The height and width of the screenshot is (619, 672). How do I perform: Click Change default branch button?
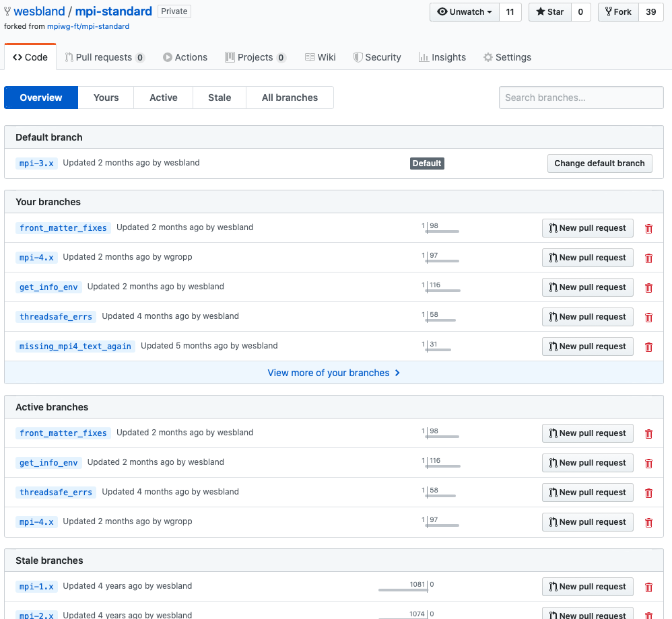click(x=599, y=163)
